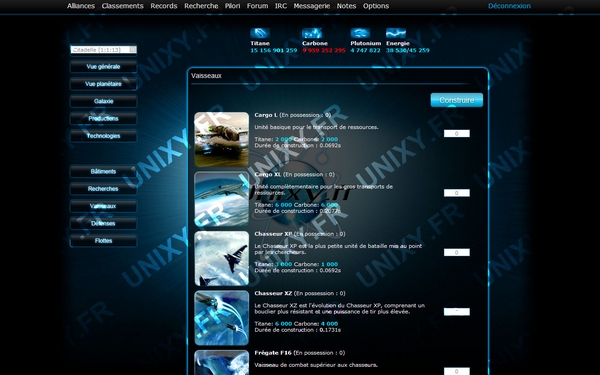Viewport: 600px width, 375px height.
Task: Click the Titane resource icon
Action: tap(260, 33)
